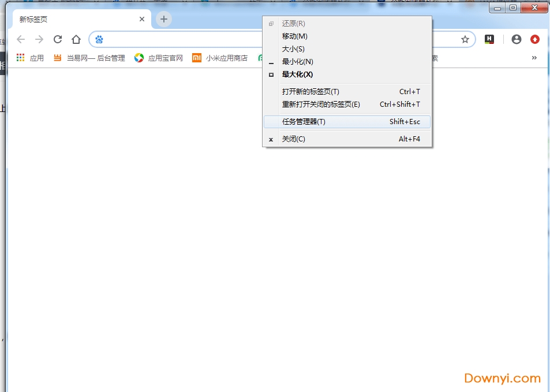Open the home page via Home icon
Image resolution: width=550 pixels, height=392 pixels.
77,39
